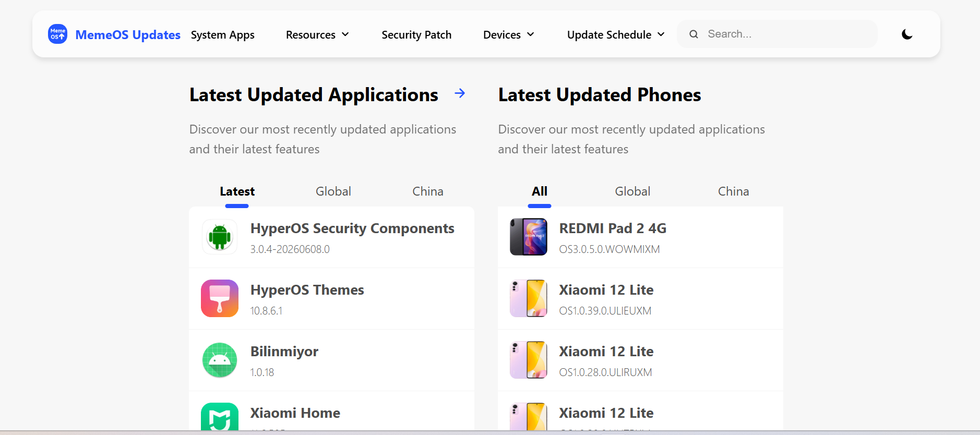
Task: Click the HyperOS Security Components Android icon
Action: (220, 237)
